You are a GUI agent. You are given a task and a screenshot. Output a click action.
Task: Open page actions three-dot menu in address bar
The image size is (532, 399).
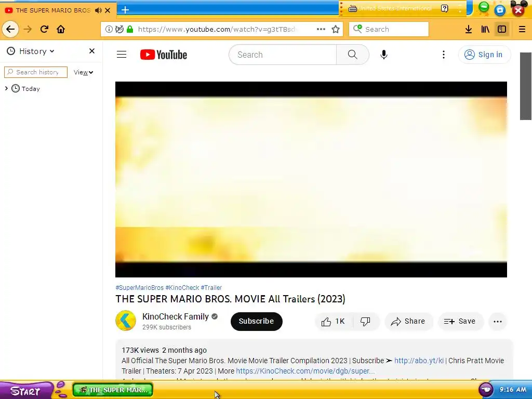point(321,29)
